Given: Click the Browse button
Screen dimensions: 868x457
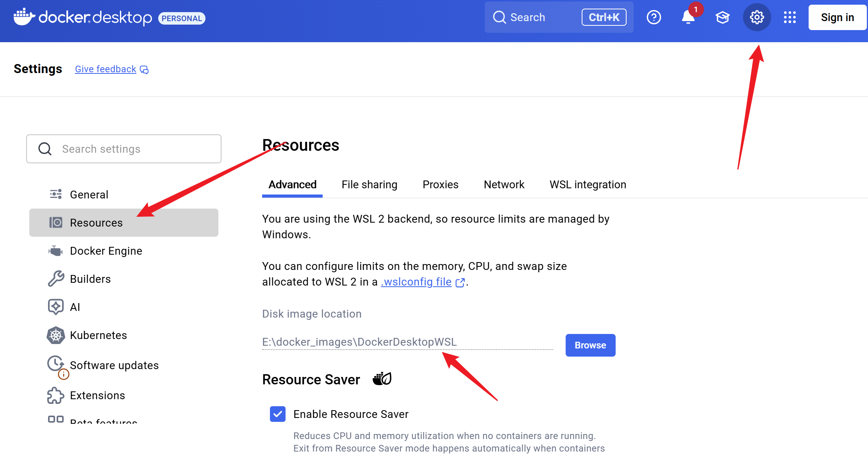Looking at the screenshot, I should coord(590,345).
